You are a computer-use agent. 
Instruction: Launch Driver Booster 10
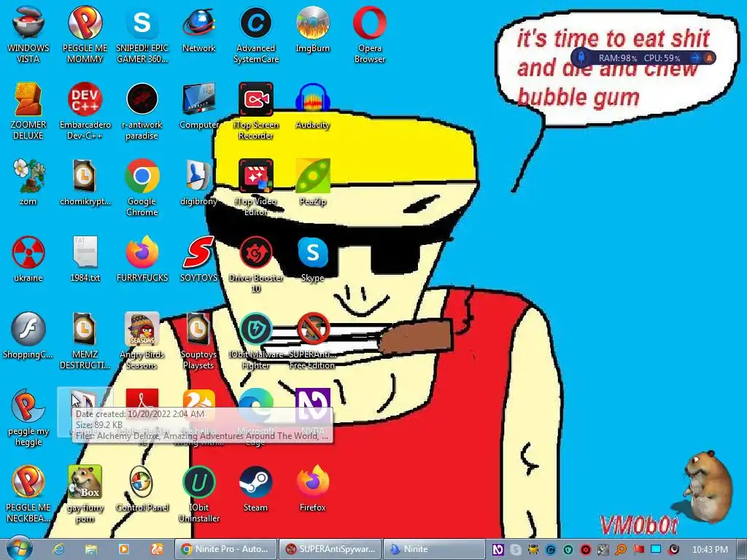pos(256,264)
